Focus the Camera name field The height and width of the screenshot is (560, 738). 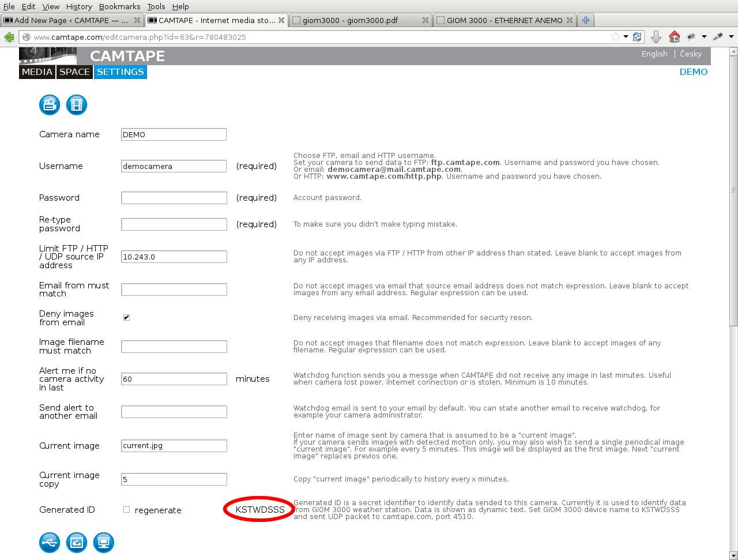pos(174,134)
